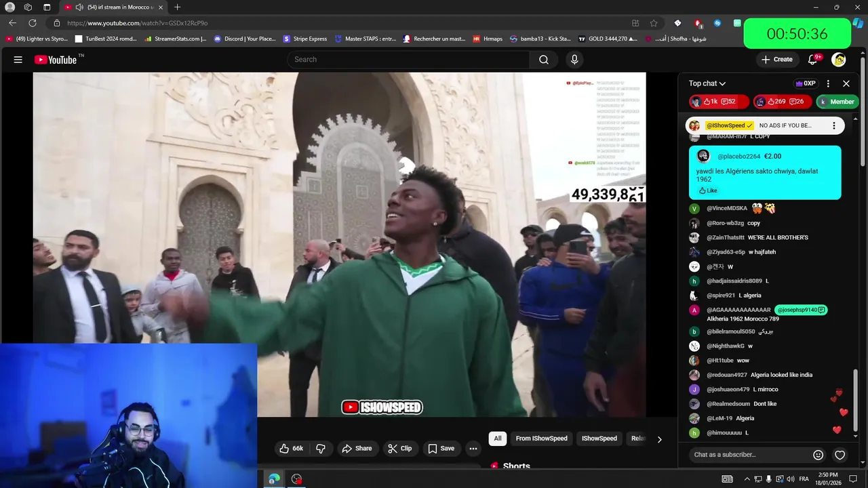Open the Master STAPS bookmark

[366, 39]
